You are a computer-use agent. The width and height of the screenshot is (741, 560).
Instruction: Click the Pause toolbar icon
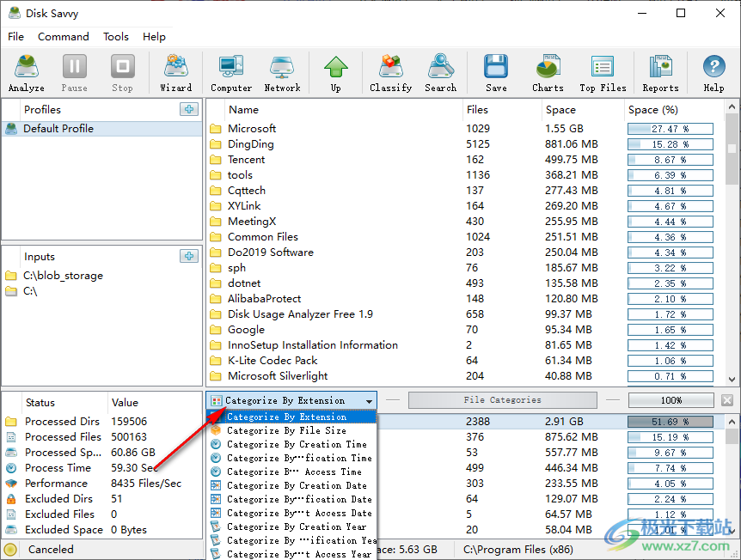(74, 73)
